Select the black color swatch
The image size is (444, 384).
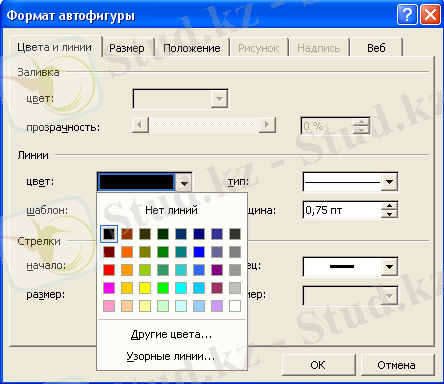[x=109, y=234]
